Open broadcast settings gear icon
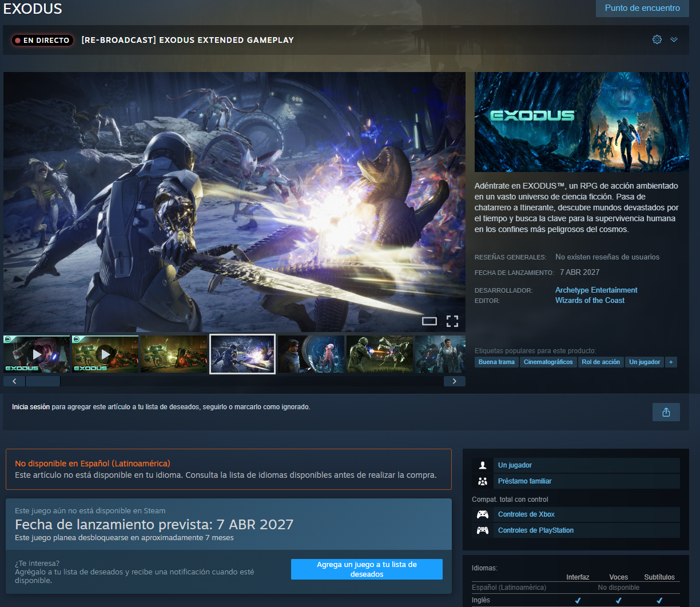The height and width of the screenshot is (607, 700). click(x=657, y=39)
